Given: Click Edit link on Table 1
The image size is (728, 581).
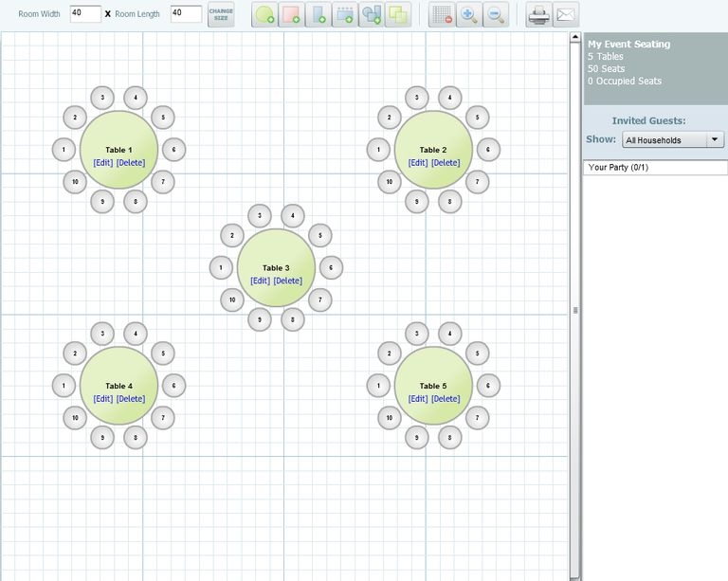Looking at the screenshot, I should (103, 163).
